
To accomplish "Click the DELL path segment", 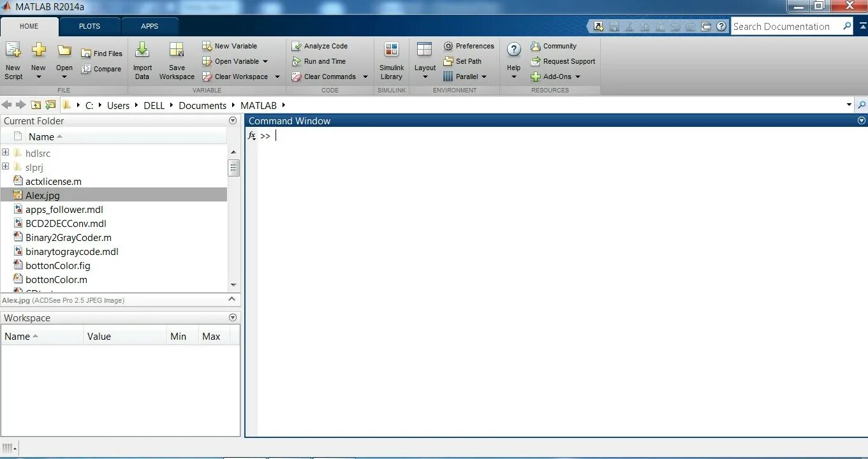I will tap(154, 106).
